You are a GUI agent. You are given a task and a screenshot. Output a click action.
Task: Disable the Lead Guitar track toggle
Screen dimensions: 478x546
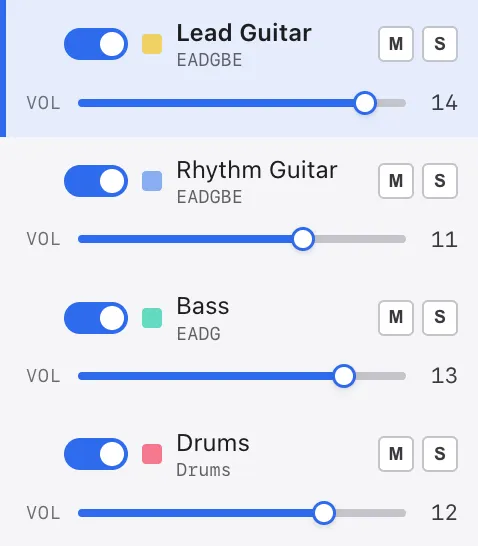coord(96,44)
